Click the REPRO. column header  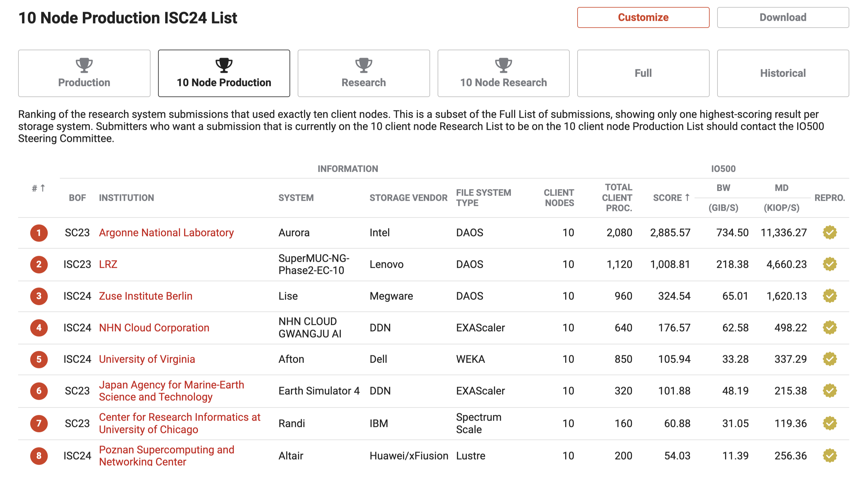(830, 198)
